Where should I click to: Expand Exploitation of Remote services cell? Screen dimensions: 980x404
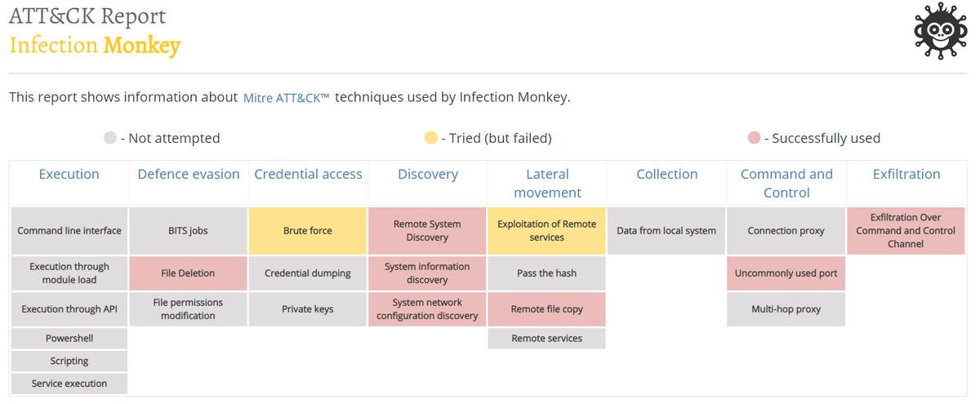click(x=547, y=231)
